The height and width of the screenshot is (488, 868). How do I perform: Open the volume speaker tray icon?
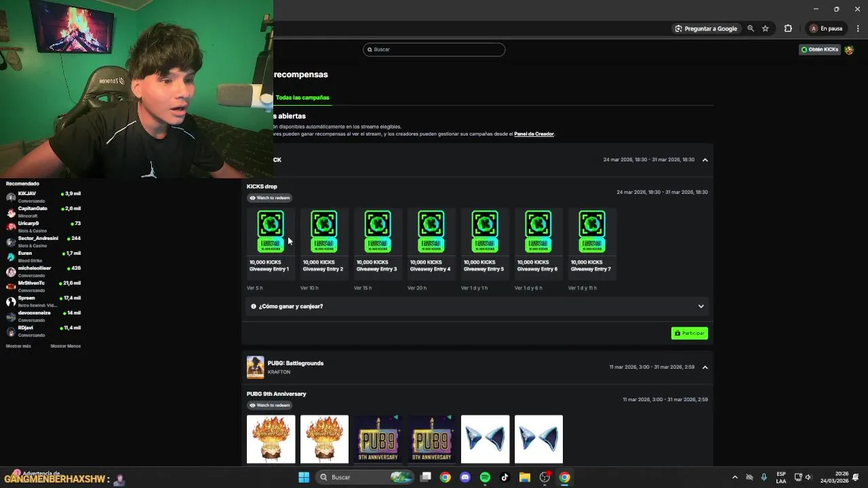(808, 477)
